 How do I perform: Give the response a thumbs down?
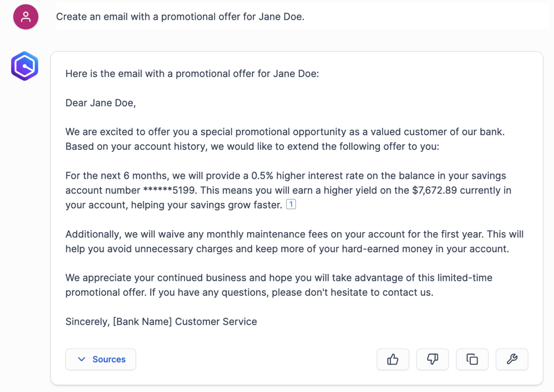tap(433, 359)
